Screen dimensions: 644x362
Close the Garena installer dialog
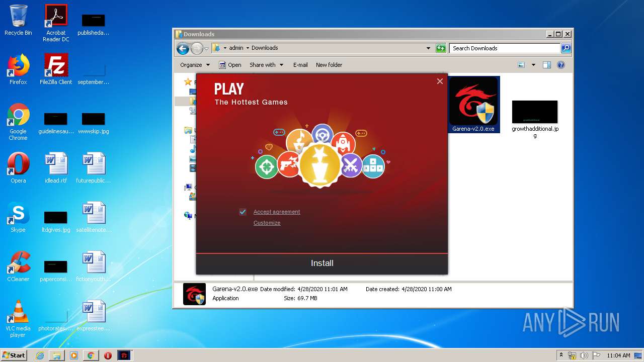(440, 81)
